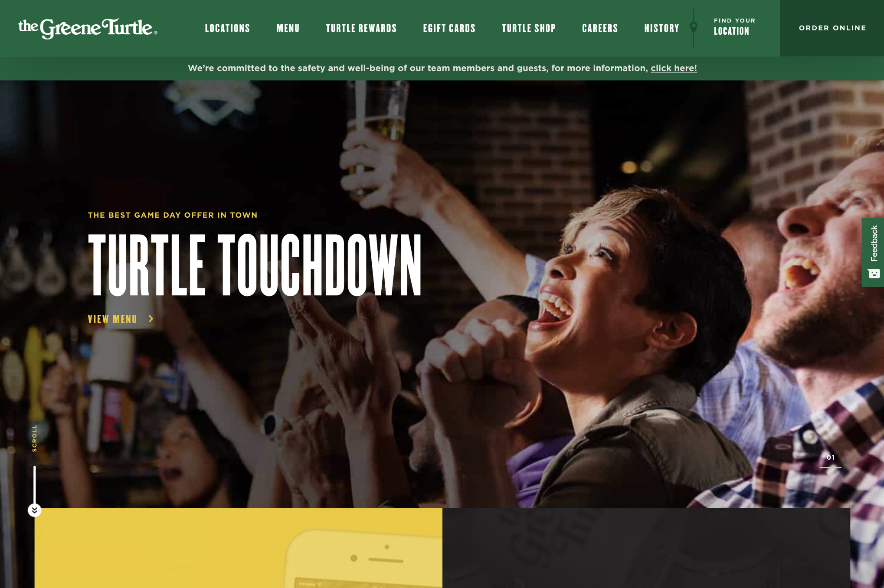Click the Greene Turtle logo
This screenshot has width=884, height=588.
[88, 28]
